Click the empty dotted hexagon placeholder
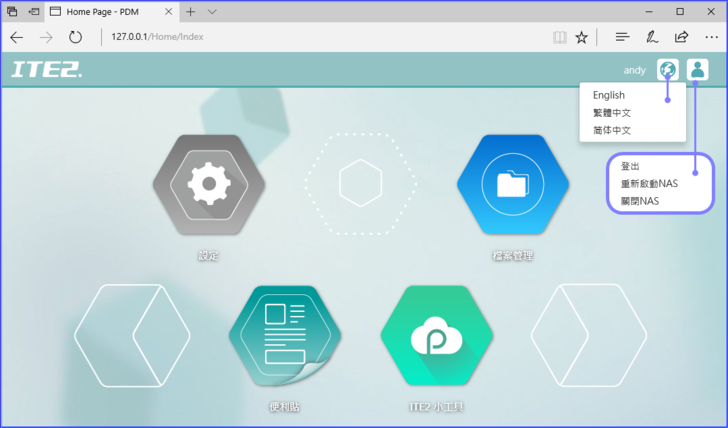Viewport: 728px width, 428px height. tap(361, 184)
